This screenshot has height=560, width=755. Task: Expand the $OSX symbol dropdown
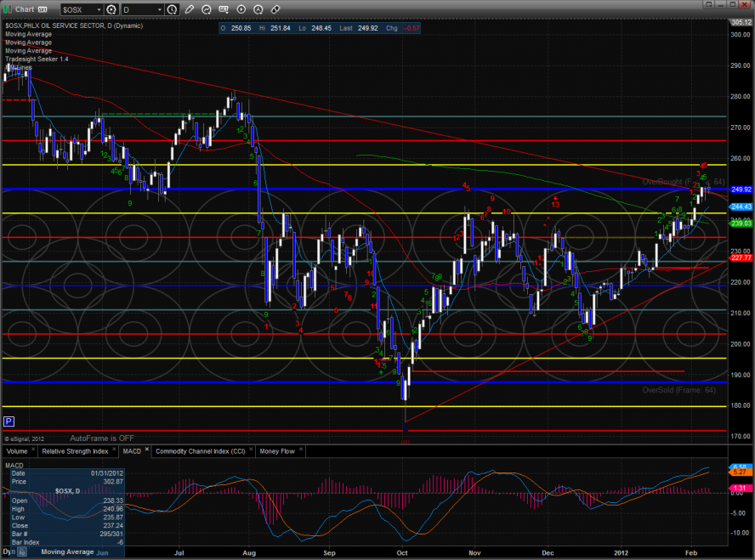99,9
